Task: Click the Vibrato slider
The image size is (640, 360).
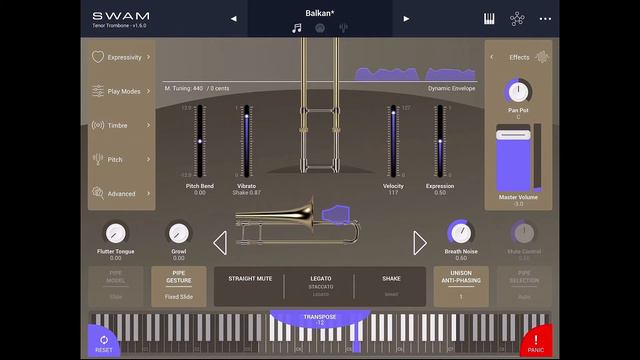Action: (x=247, y=141)
